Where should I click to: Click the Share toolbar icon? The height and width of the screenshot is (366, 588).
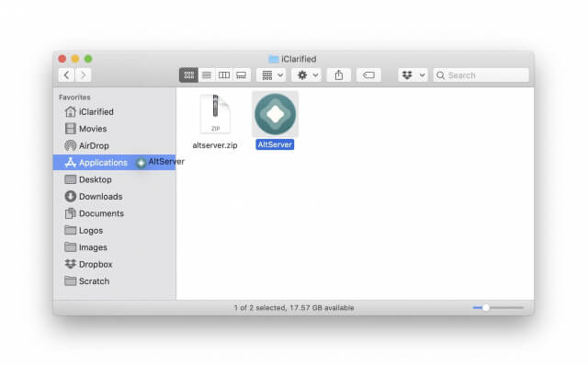[x=339, y=75]
